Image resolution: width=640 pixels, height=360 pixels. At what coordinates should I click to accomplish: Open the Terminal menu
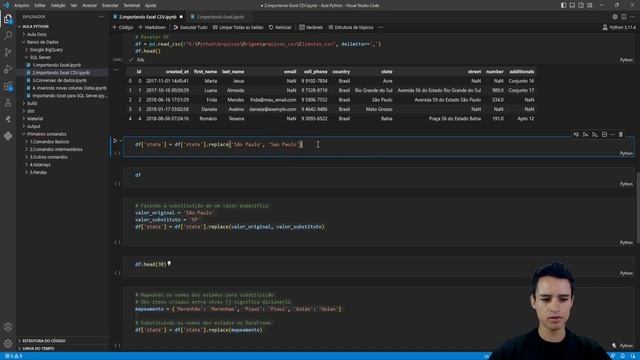tap(131, 5)
